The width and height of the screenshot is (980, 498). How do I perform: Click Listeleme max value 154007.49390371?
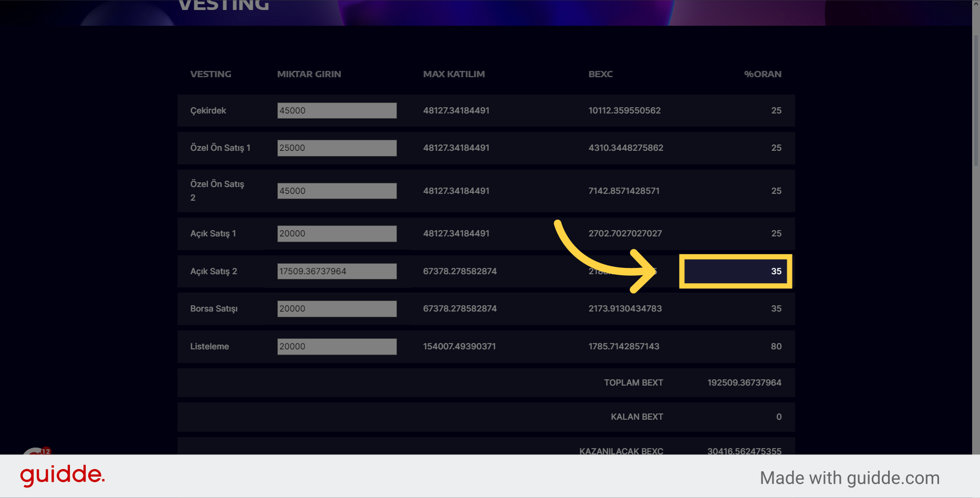tap(460, 347)
